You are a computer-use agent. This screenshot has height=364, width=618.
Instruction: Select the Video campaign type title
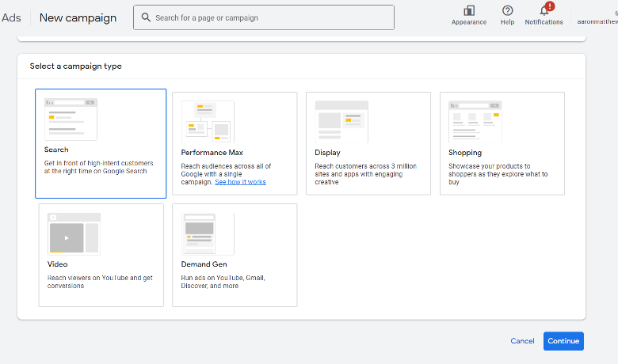(58, 264)
